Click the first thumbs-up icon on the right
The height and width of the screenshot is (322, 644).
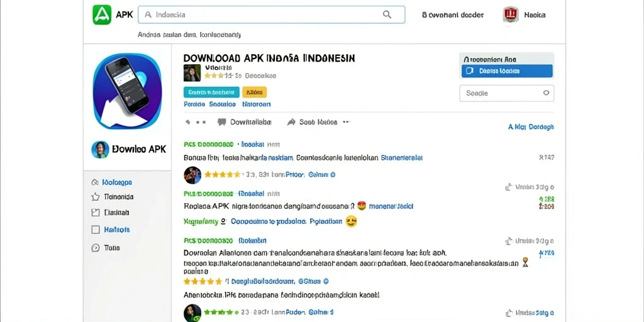point(508,187)
